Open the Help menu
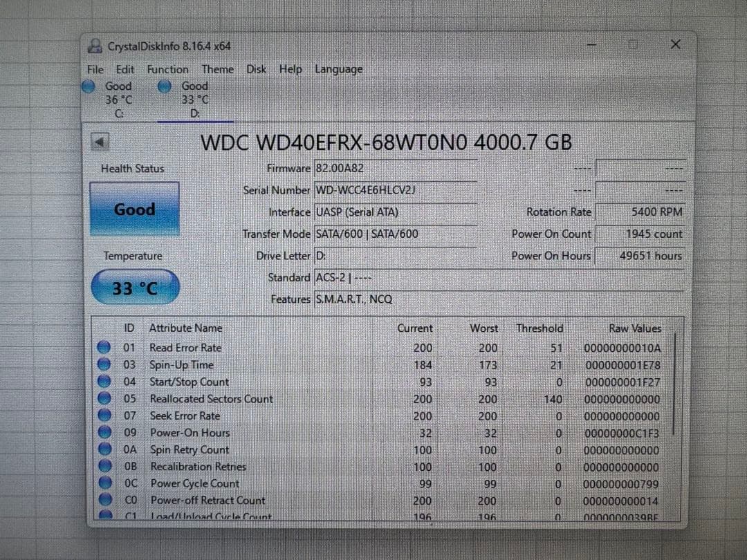Screen dimensions: 747x560 click(290, 69)
